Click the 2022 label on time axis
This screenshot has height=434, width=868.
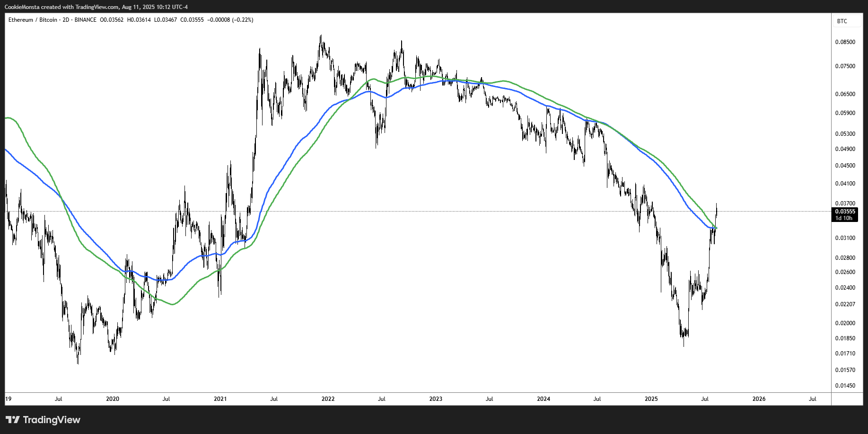point(328,399)
